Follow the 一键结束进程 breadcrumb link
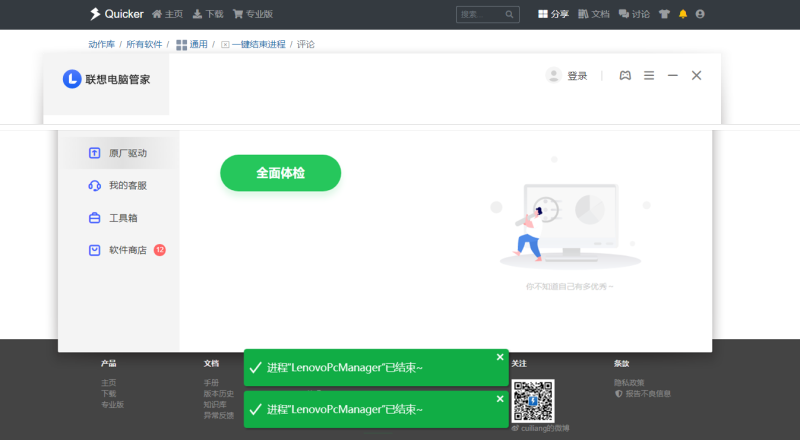800x440 pixels. coord(253,44)
